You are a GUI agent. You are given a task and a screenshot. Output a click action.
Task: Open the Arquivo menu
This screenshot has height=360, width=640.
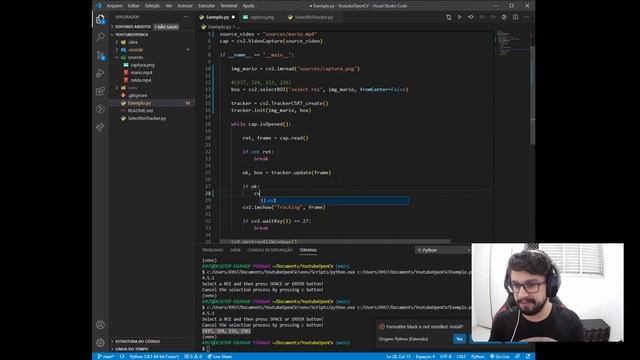pyautogui.click(x=114, y=6)
